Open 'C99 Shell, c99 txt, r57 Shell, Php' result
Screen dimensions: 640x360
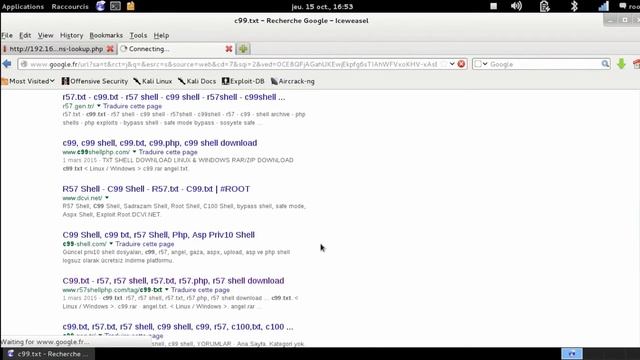tap(158, 235)
